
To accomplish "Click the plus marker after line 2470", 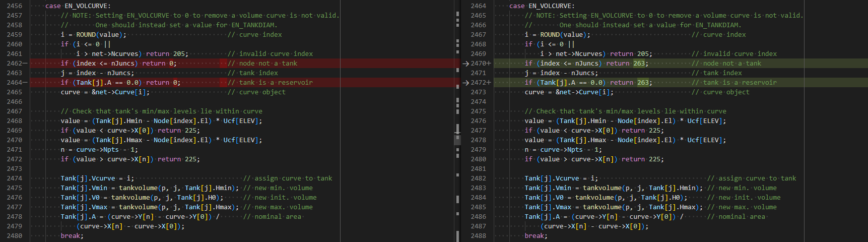I will coord(489,64).
